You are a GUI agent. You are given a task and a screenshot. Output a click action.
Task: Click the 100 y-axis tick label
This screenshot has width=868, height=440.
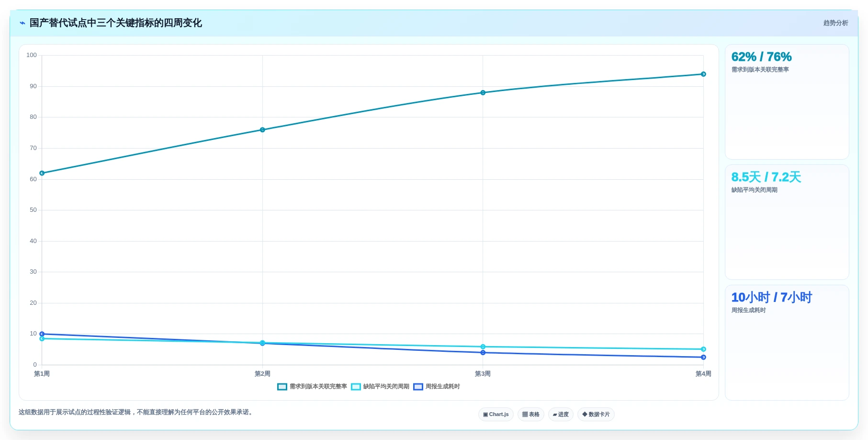pos(32,55)
